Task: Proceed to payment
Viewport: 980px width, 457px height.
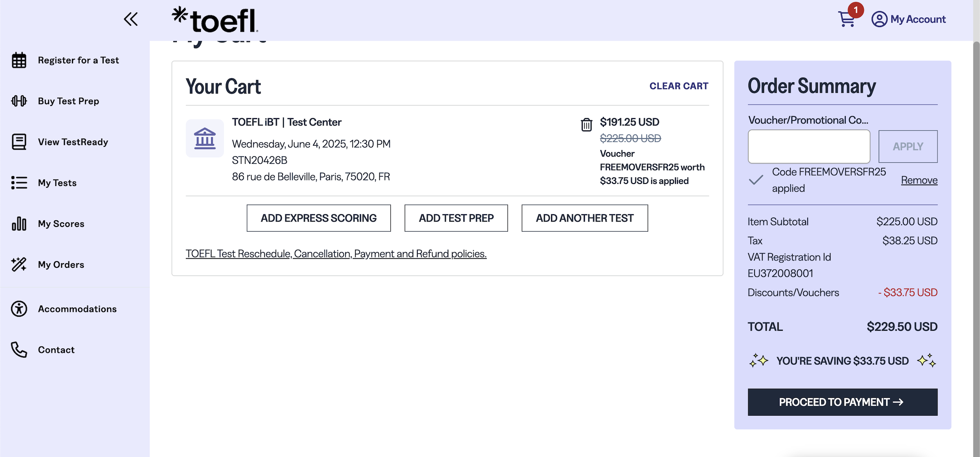Action: pos(842,402)
